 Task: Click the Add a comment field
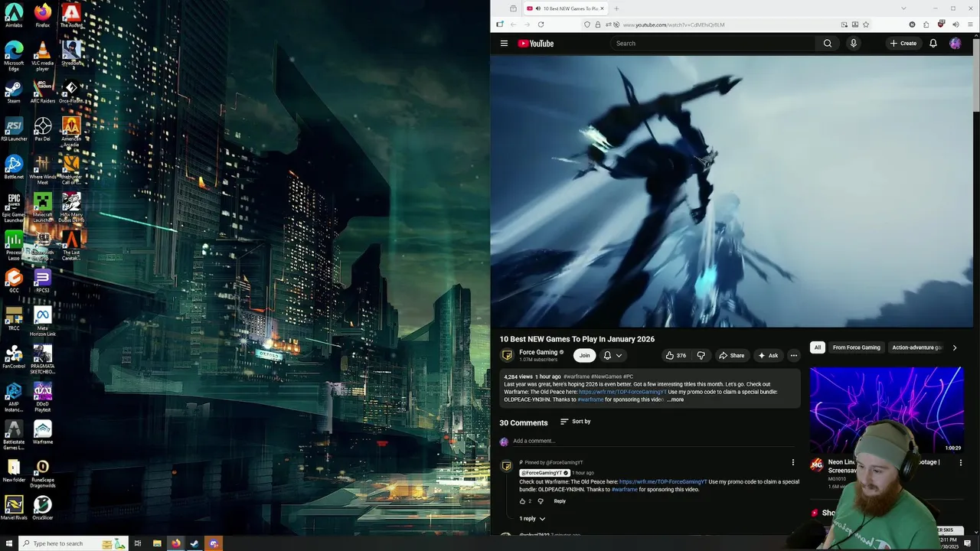tap(655, 441)
